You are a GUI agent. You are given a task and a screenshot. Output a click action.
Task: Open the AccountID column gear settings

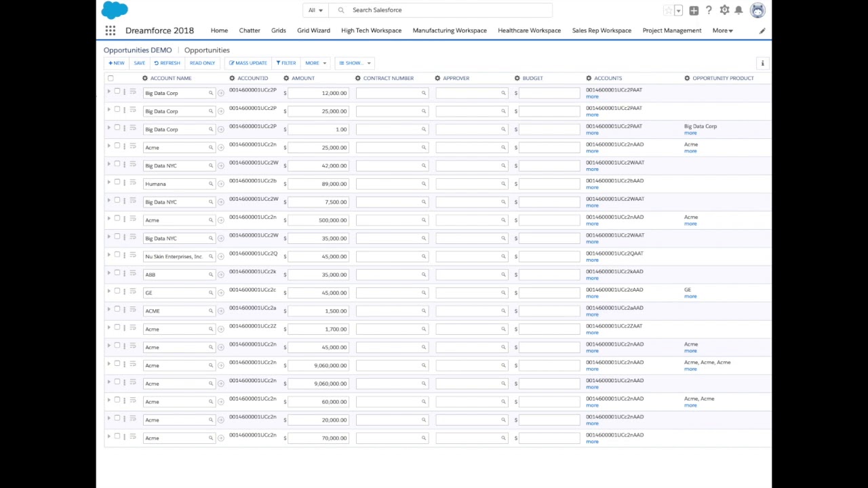(232, 78)
